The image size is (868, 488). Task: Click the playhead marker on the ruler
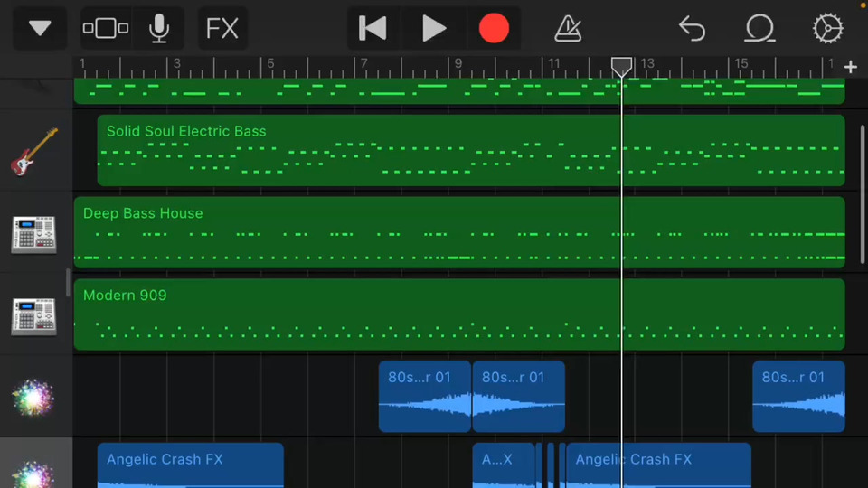(x=622, y=67)
